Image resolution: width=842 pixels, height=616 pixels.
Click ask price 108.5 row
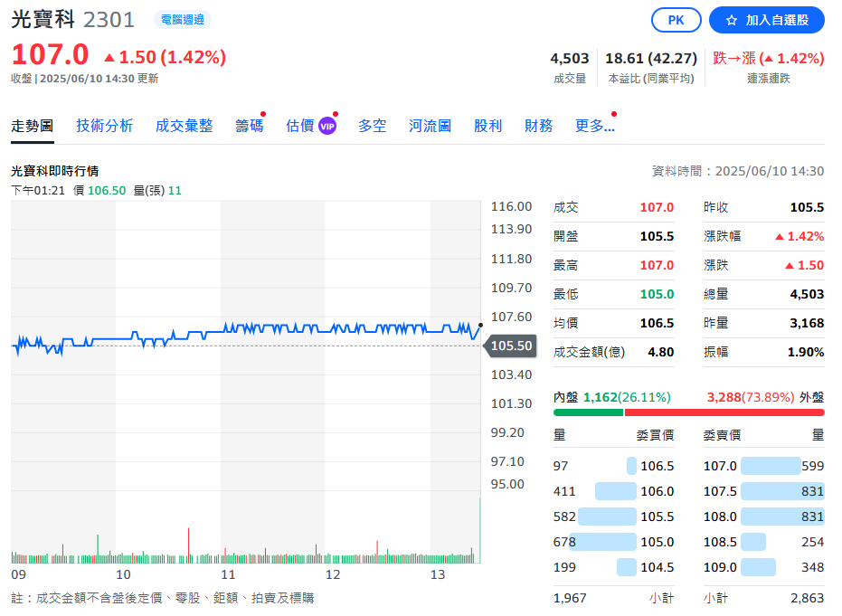[x=763, y=542]
